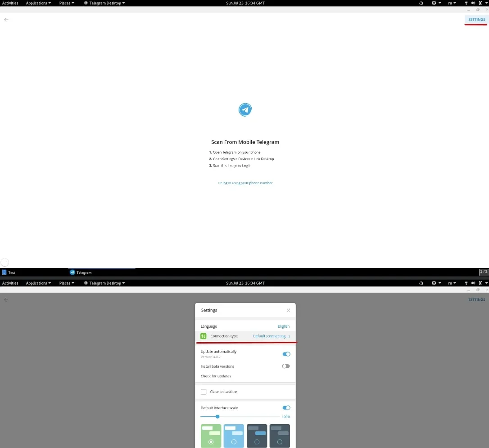This screenshot has height=448, width=489.
Task: Open Places menu in the lower top bar
Action: point(67,283)
